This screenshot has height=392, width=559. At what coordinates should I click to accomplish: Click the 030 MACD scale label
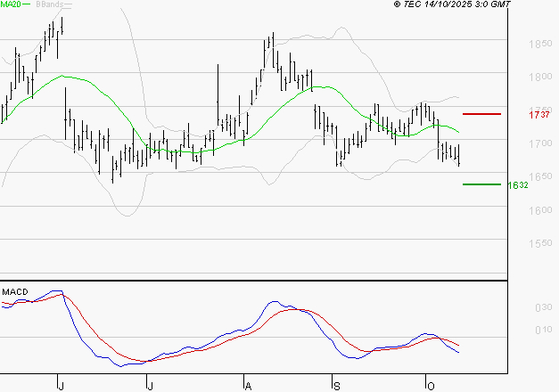click(544, 307)
